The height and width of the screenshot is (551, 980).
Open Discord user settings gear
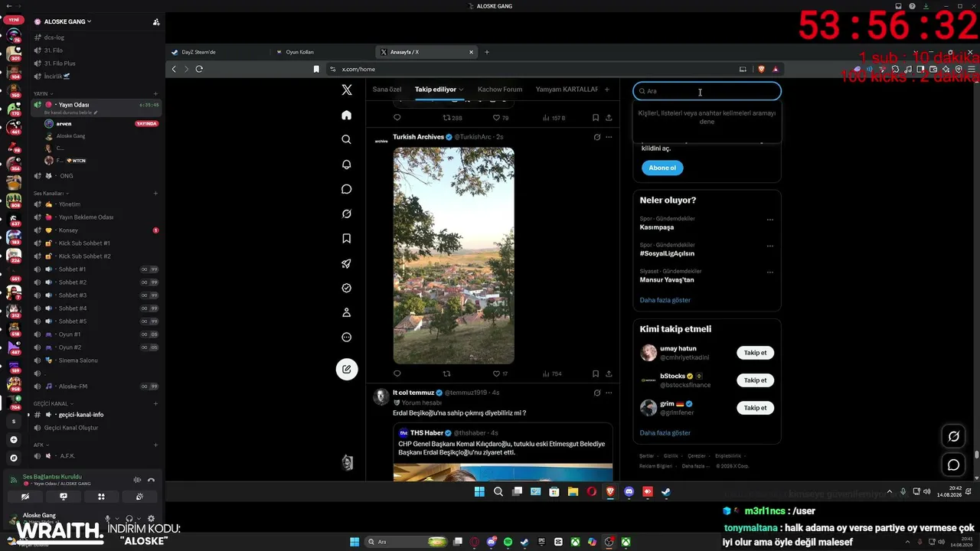(x=151, y=519)
